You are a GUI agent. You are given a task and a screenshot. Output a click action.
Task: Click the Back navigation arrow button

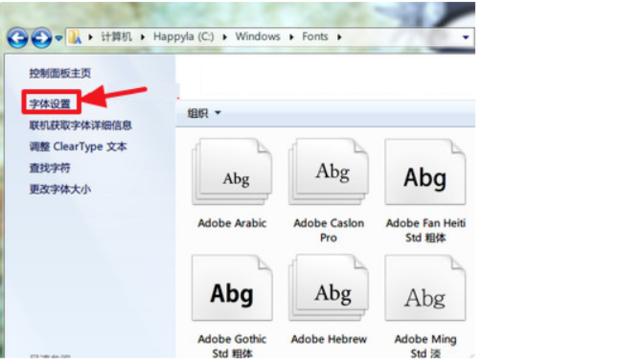click(17, 38)
